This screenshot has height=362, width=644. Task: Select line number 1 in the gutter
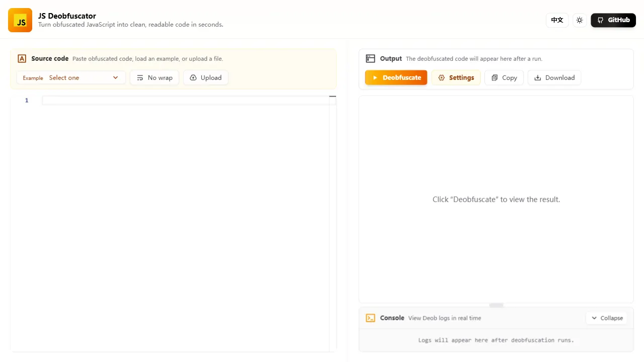coord(27,101)
